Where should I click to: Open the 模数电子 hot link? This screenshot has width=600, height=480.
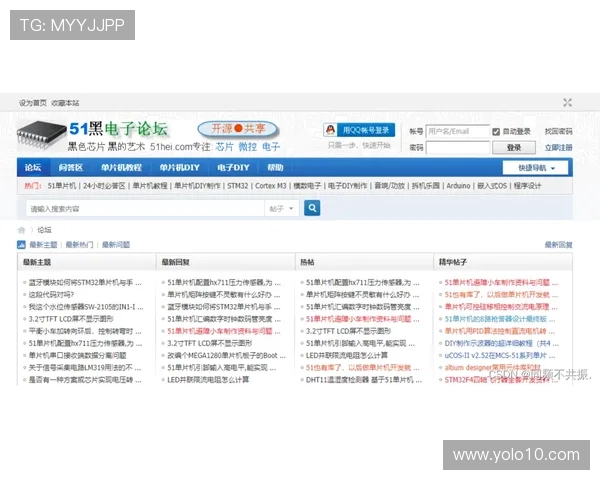[307, 186]
